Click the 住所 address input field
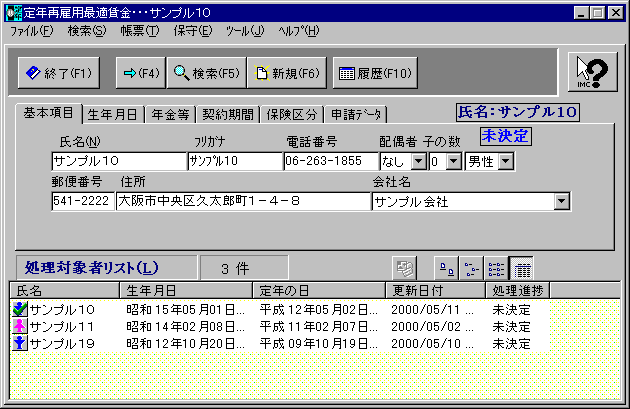The width and height of the screenshot is (630, 409). click(243, 201)
